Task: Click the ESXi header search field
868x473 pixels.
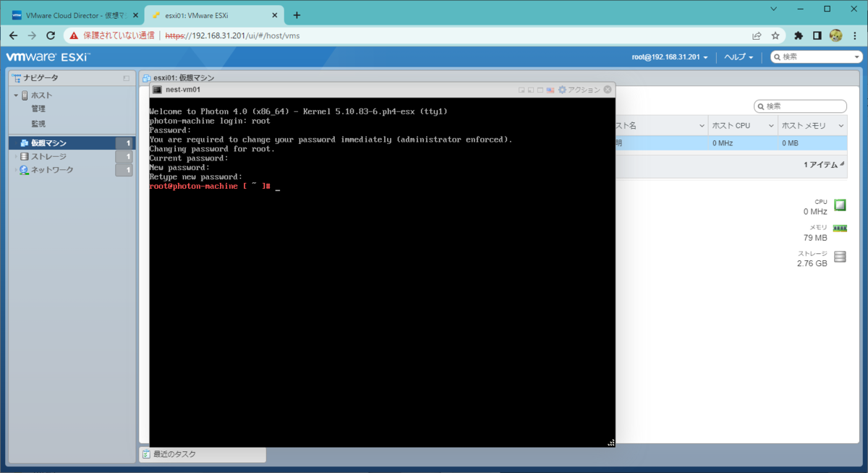Action: tap(817, 57)
